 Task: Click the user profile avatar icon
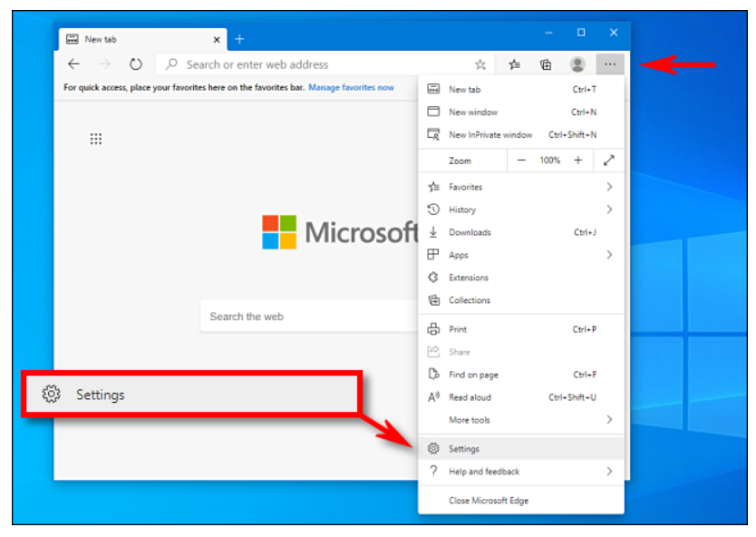(x=577, y=64)
